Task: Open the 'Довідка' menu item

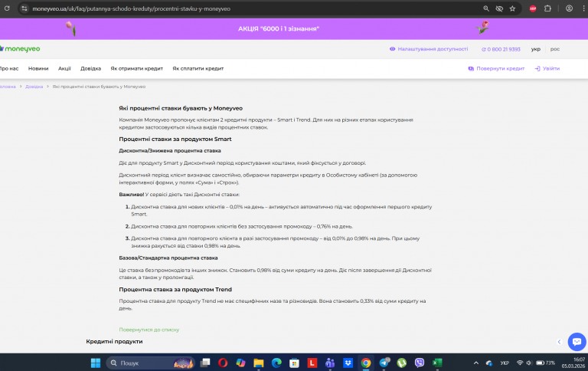Action: point(91,68)
